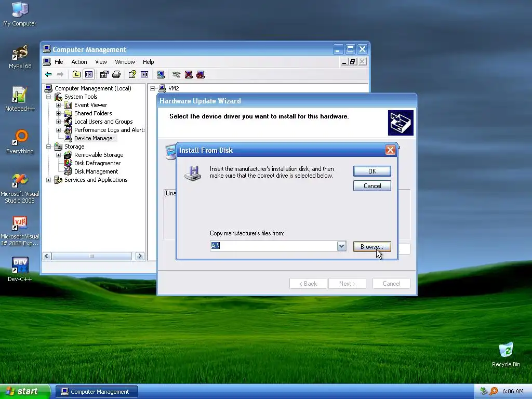Expand the Event Viewer tree node
The width and height of the screenshot is (532, 399).
58,105
